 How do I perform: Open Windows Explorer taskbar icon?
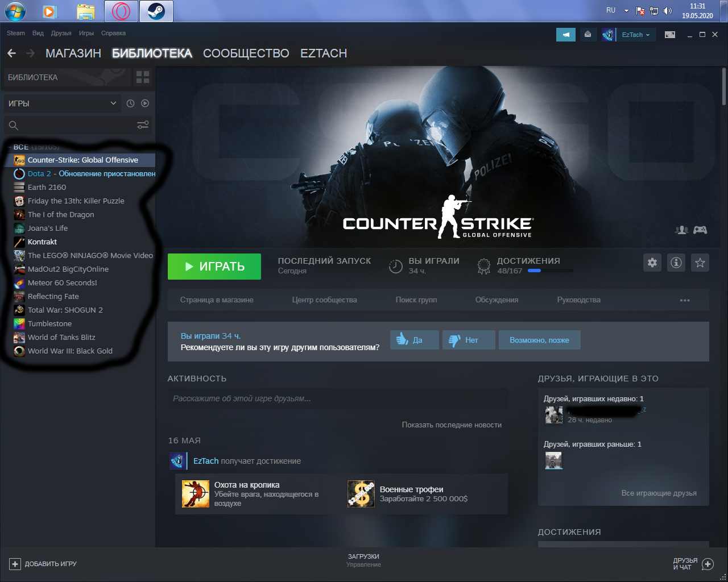point(86,11)
